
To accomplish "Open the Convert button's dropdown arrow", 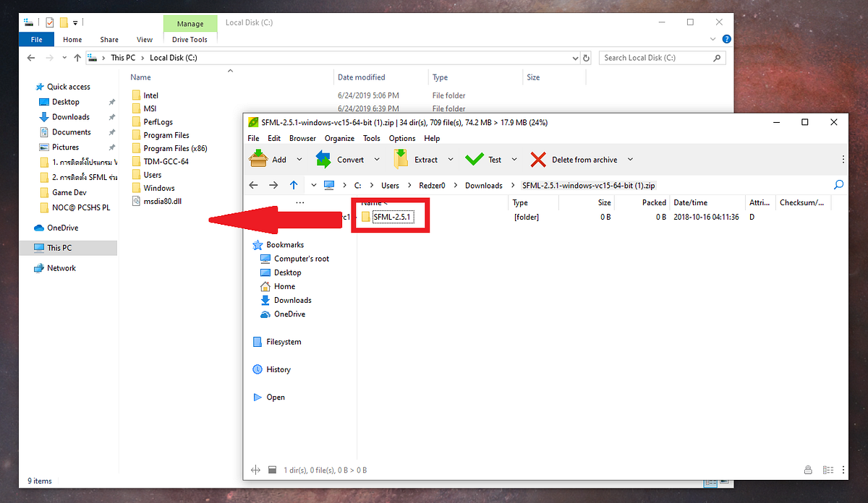I will coord(378,160).
